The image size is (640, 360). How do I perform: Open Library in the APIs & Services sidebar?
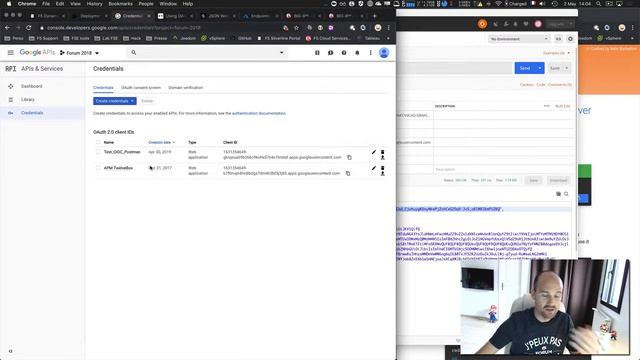tap(28, 100)
